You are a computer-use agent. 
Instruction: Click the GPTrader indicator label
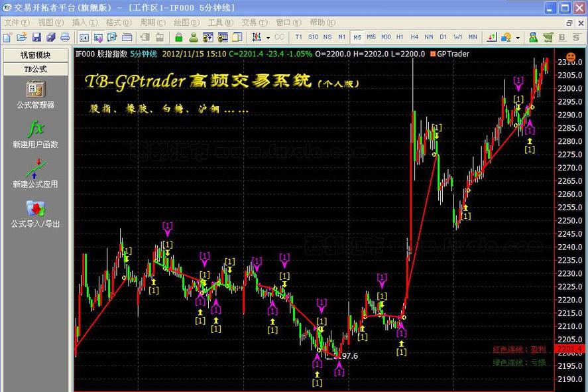pyautogui.click(x=453, y=54)
